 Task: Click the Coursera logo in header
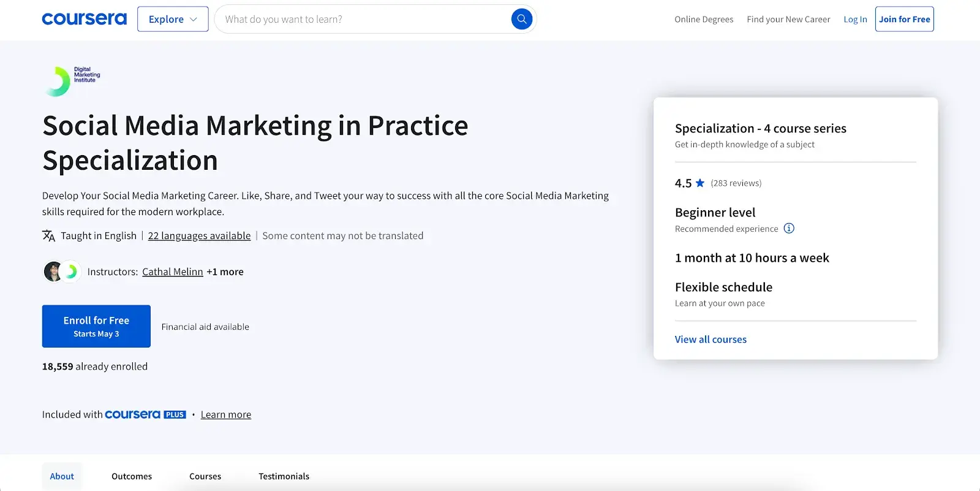84,19
